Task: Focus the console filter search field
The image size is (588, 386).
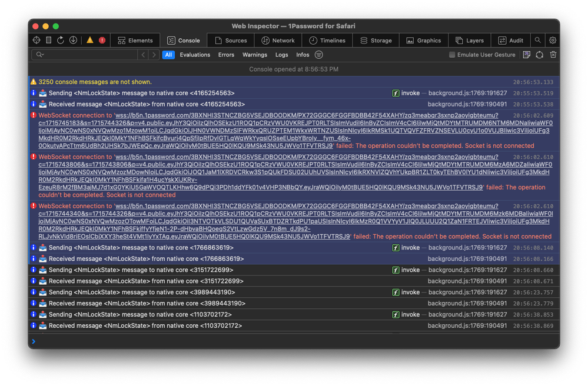Action: click(85, 55)
